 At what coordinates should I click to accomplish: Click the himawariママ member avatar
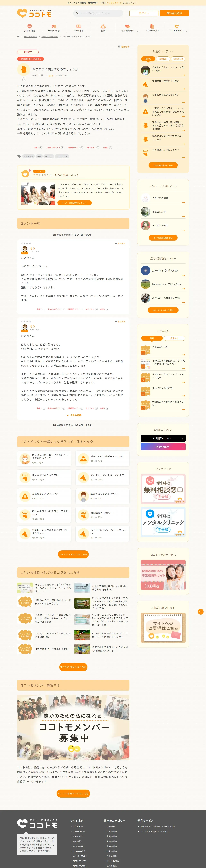146,284
